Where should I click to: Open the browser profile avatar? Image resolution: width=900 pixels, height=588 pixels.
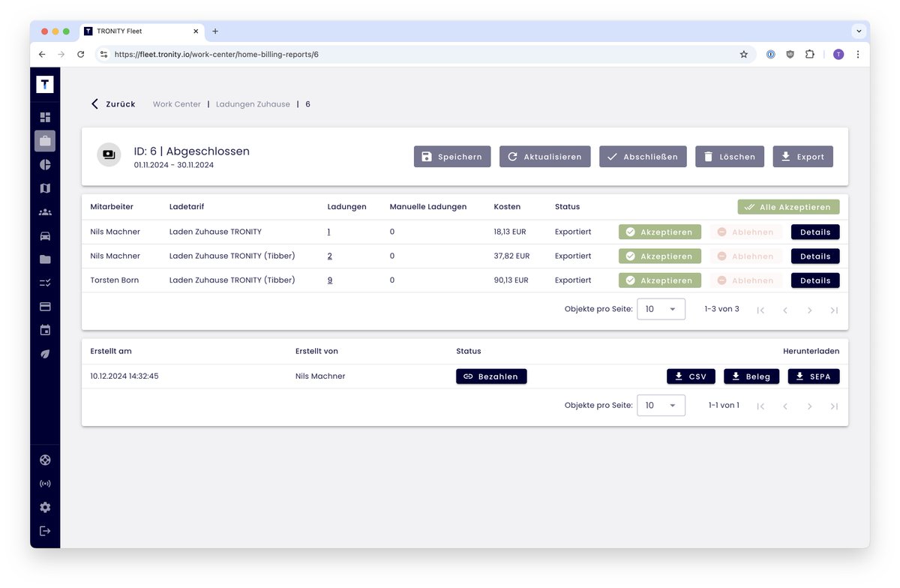click(838, 55)
